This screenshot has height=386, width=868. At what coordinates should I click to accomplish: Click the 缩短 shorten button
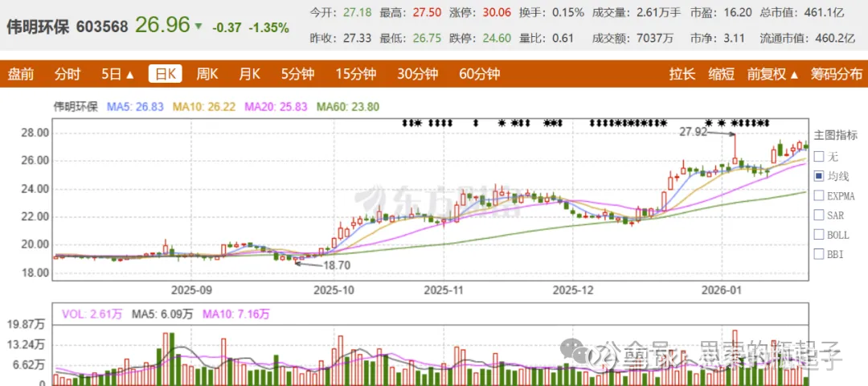[x=721, y=74]
